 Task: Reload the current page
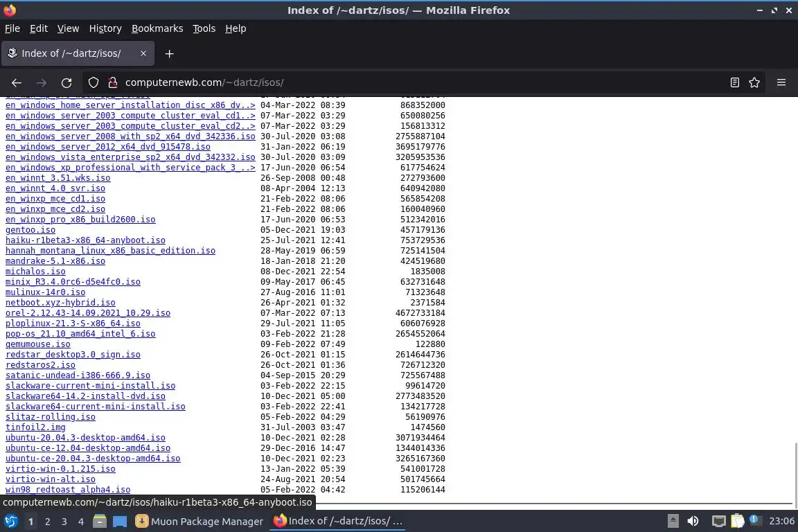pos(66,82)
